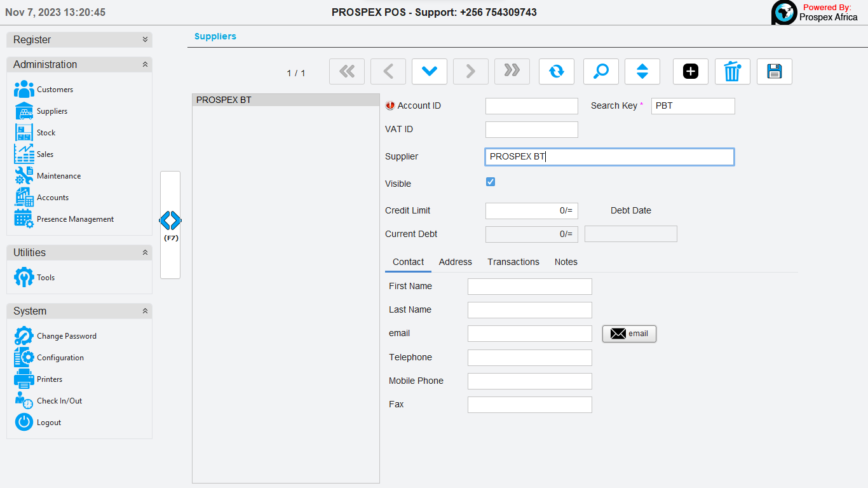Image resolution: width=868 pixels, height=488 pixels.
Task: Click the add new supplier plus icon
Action: point(691,72)
